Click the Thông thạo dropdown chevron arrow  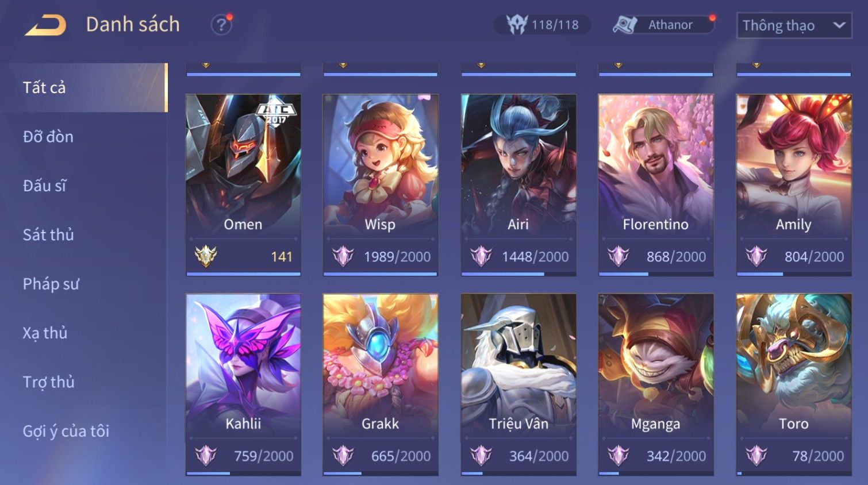coord(839,25)
